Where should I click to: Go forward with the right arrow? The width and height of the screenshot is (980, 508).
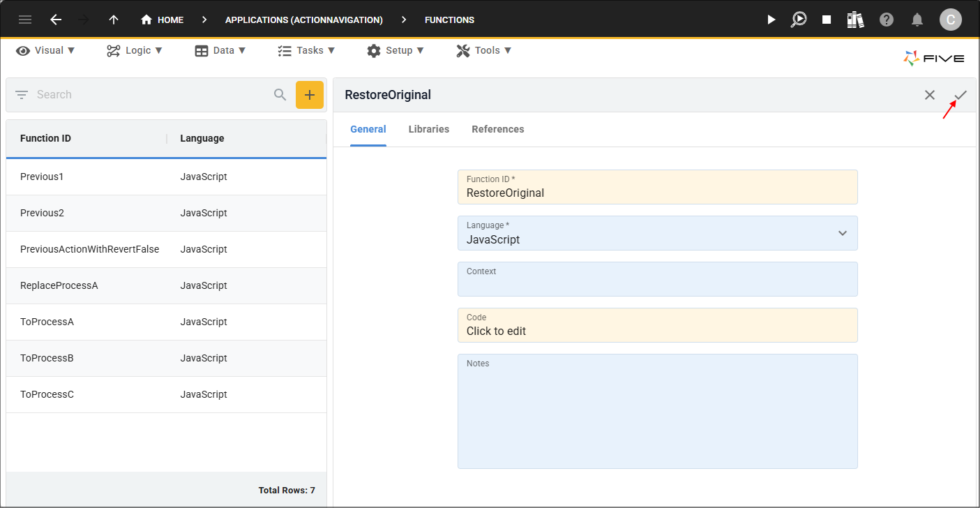pos(84,20)
